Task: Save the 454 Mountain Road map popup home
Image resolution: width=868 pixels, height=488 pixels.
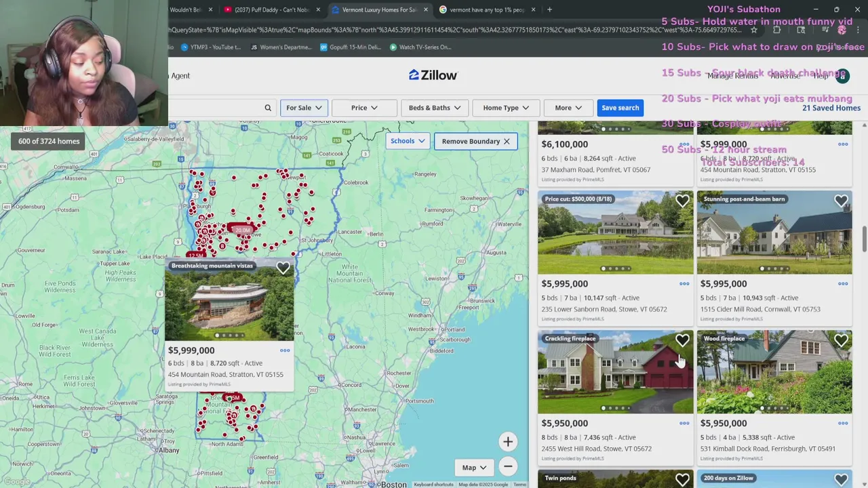Action: pos(283,268)
